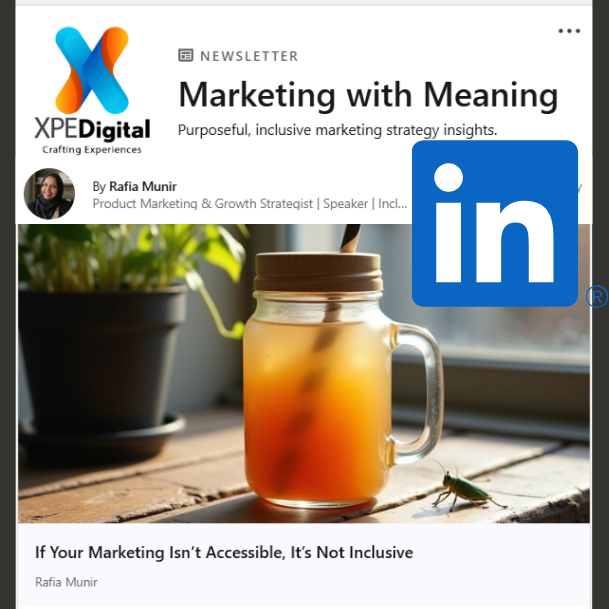
Task: Click the 'Purposeful, inclusive marketing strategy insights' subtitle
Action: (x=338, y=130)
